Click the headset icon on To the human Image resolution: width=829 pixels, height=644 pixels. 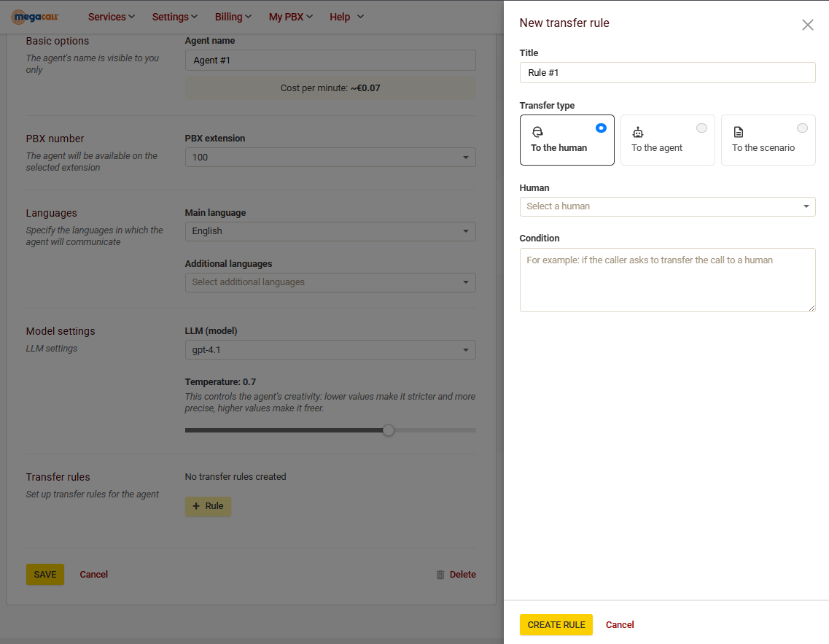pos(537,132)
